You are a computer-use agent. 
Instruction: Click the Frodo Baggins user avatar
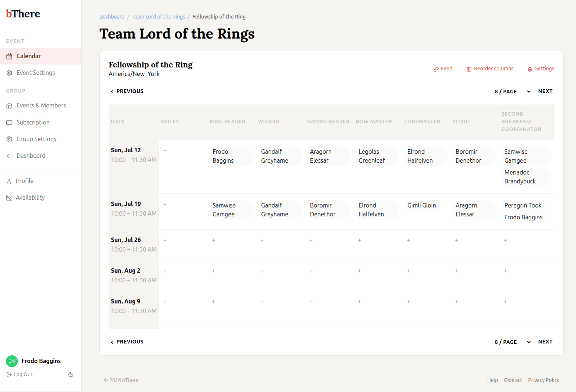[12, 361]
